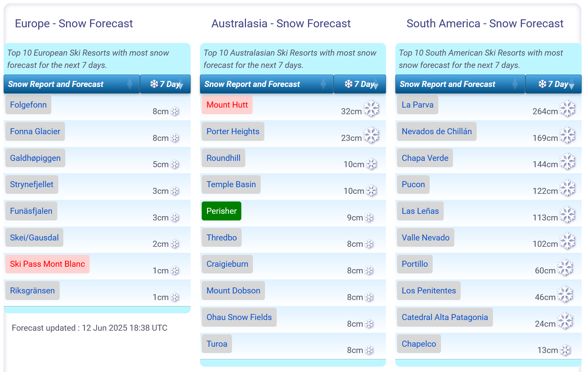
Task: Sort South America table by Snow Report and Forecast
Action: click(x=460, y=84)
